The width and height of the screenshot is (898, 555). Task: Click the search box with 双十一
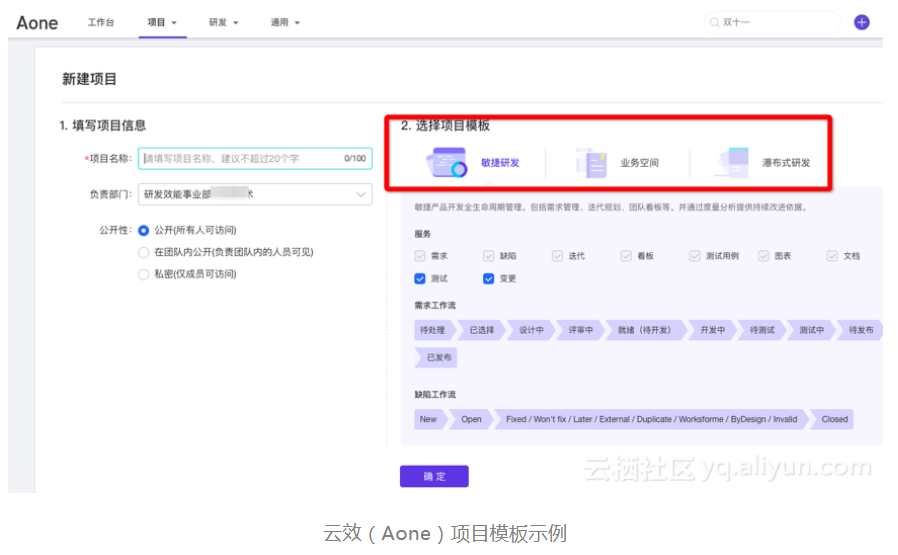point(771,22)
